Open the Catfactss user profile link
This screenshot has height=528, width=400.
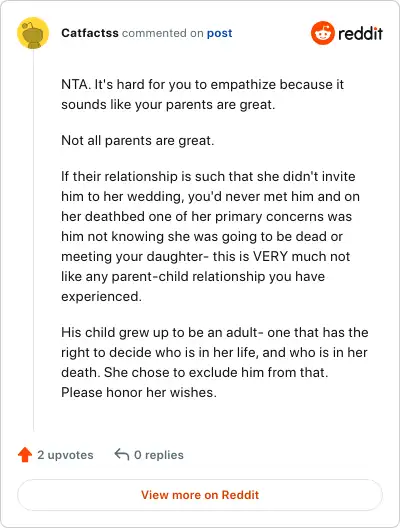pos(90,33)
